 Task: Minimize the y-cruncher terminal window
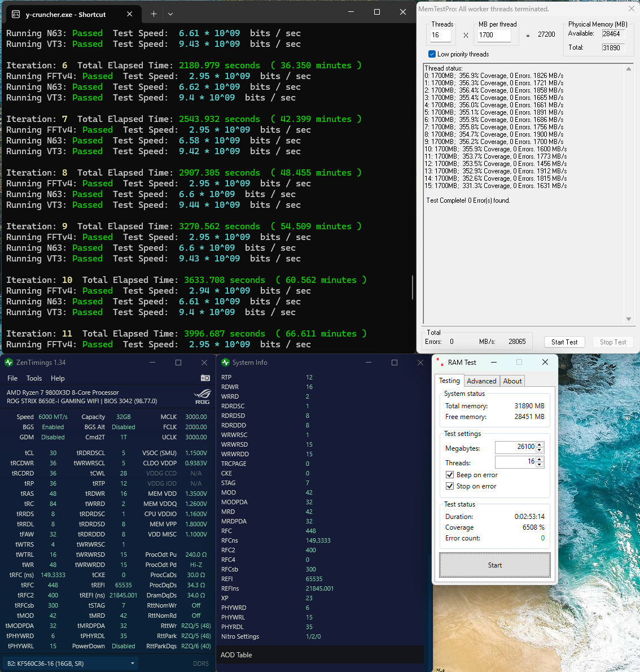coord(351,12)
